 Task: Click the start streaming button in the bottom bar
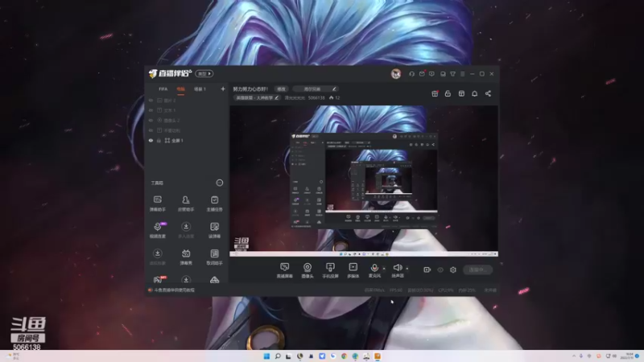477,269
